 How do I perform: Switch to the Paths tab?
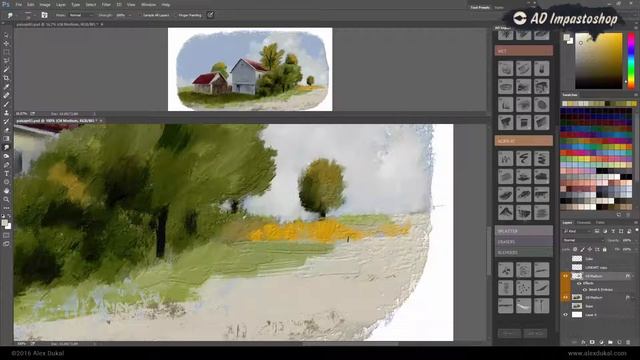[x=600, y=222]
